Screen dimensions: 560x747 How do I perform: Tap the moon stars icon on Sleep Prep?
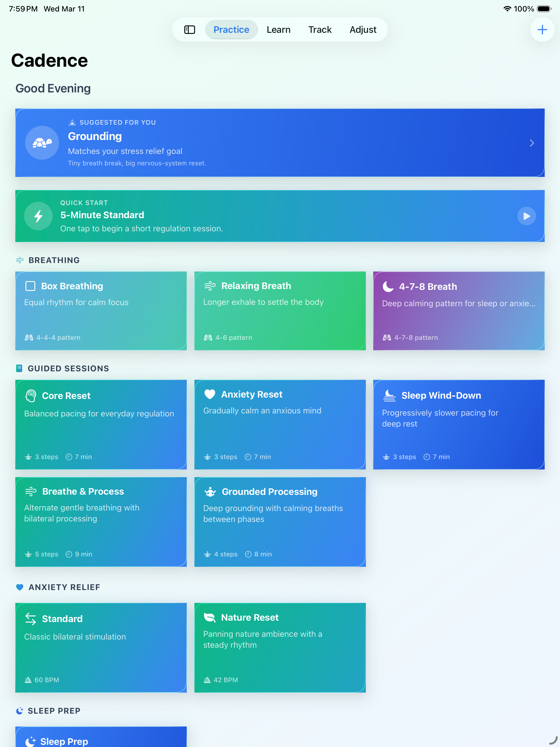coord(31,741)
